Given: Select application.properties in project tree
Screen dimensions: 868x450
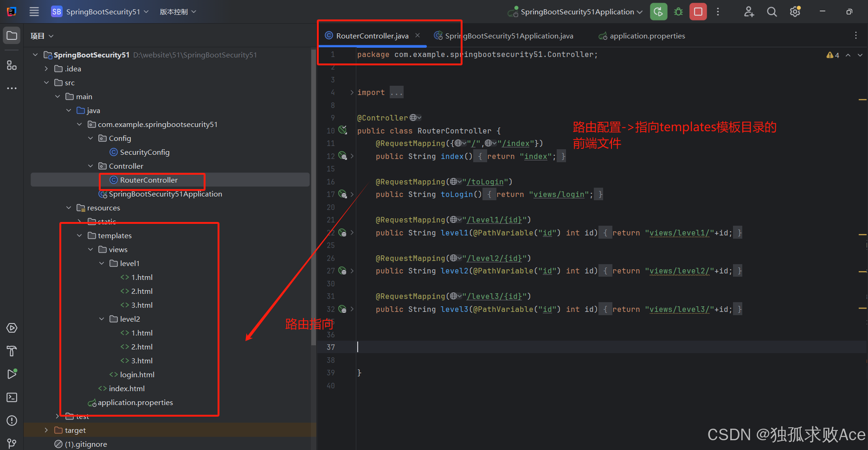Looking at the screenshot, I should (x=130, y=402).
